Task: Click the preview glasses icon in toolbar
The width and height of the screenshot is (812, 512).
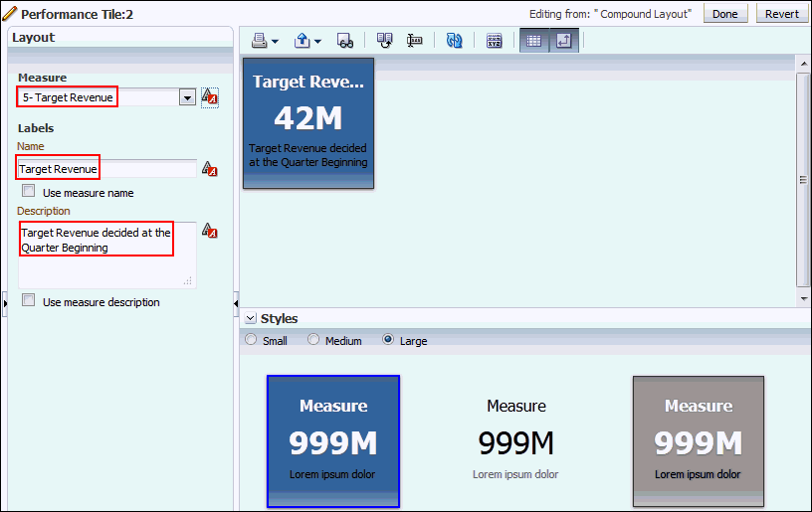Action: tap(345, 41)
